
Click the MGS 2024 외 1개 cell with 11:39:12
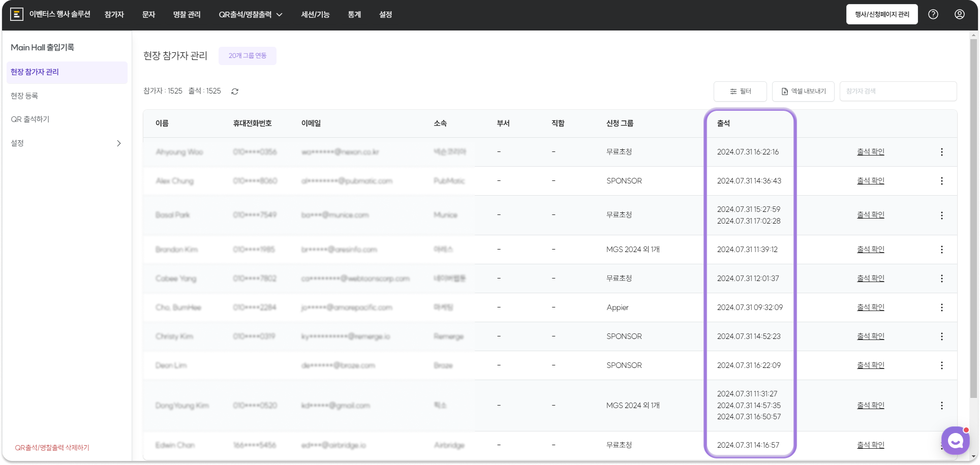click(x=633, y=250)
